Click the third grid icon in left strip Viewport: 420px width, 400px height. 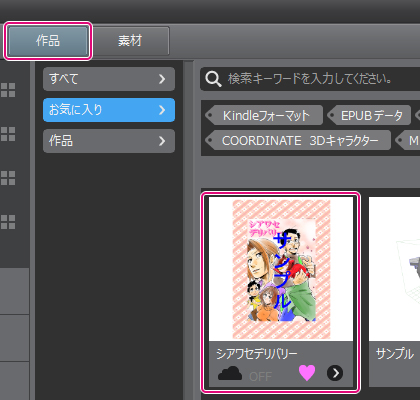(x=8, y=178)
